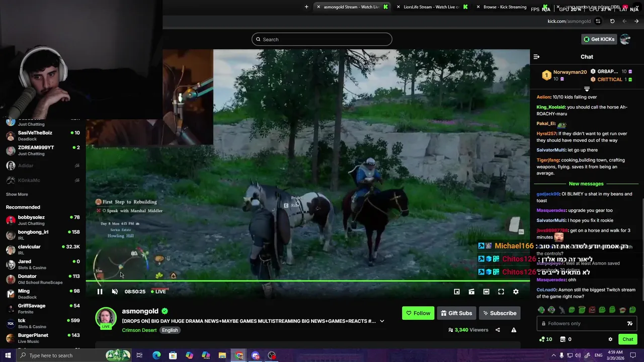Open Microsoft Edge from taskbar

pyautogui.click(x=156, y=355)
